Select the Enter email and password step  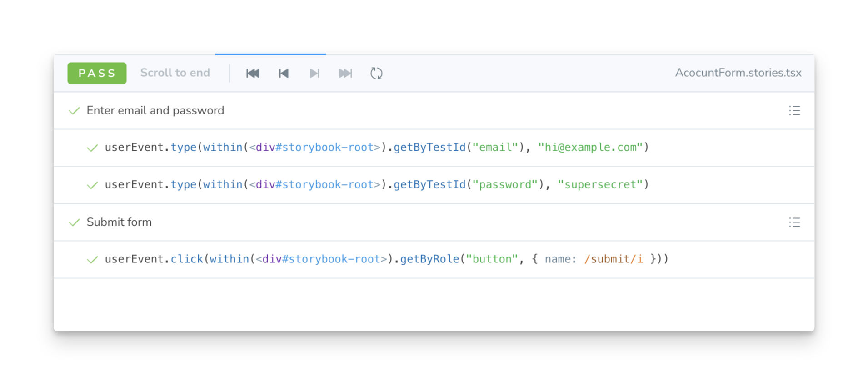(x=434, y=111)
